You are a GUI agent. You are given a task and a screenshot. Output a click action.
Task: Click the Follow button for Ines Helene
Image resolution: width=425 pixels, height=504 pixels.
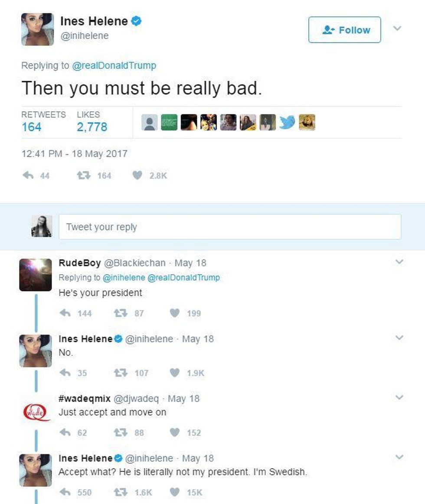345,30
